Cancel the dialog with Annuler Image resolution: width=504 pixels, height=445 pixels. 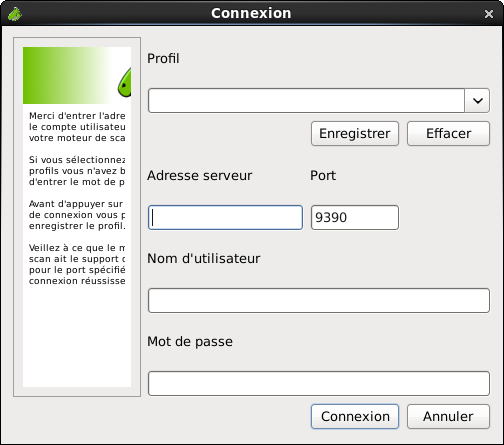tap(448, 416)
